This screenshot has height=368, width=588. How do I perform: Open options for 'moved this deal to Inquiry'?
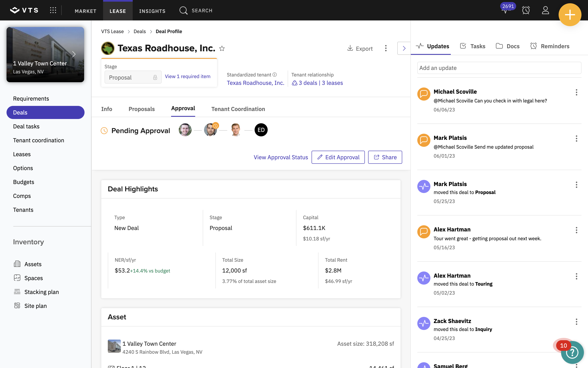(576, 322)
